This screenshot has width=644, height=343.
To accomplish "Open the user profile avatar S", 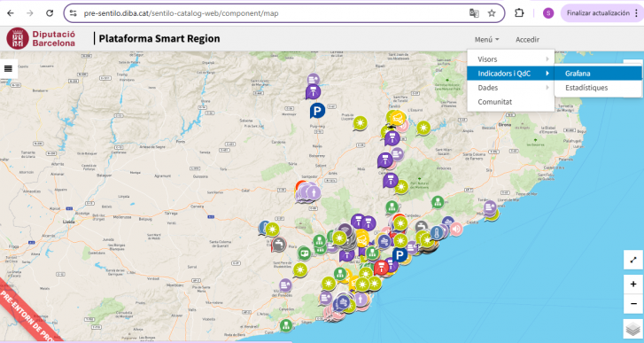I will click(548, 13).
